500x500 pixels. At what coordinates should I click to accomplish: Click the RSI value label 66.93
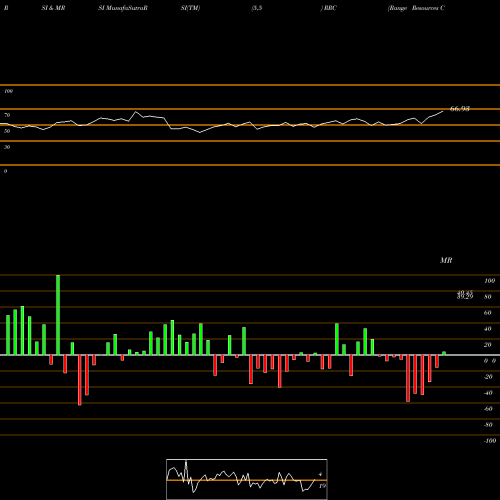coord(460,109)
